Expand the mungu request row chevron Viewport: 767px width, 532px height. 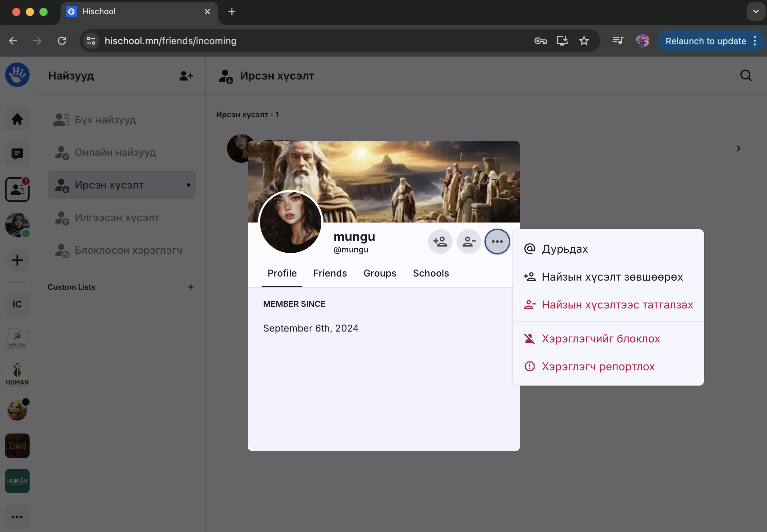click(x=738, y=148)
